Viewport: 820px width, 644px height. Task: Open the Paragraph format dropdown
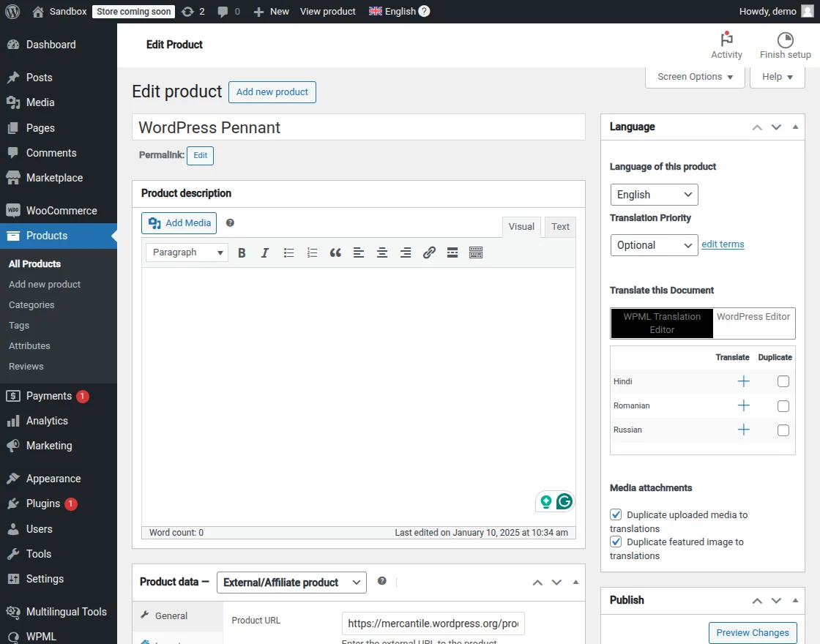[x=187, y=252]
